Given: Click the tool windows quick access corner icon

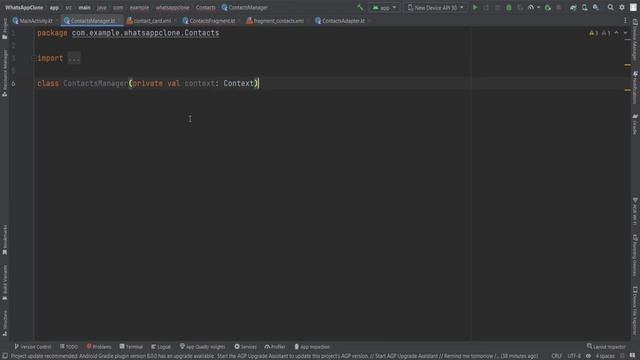Looking at the screenshot, I should 4,356.
